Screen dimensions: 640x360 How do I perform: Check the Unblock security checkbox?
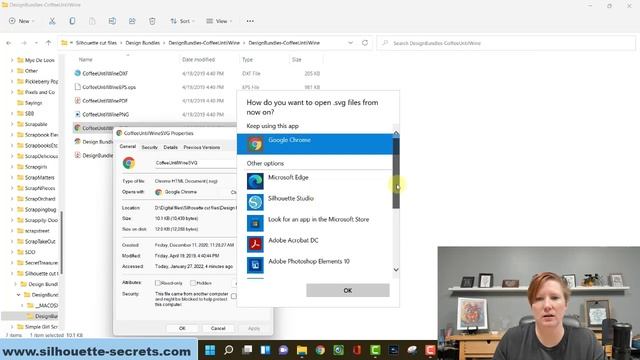234,296
